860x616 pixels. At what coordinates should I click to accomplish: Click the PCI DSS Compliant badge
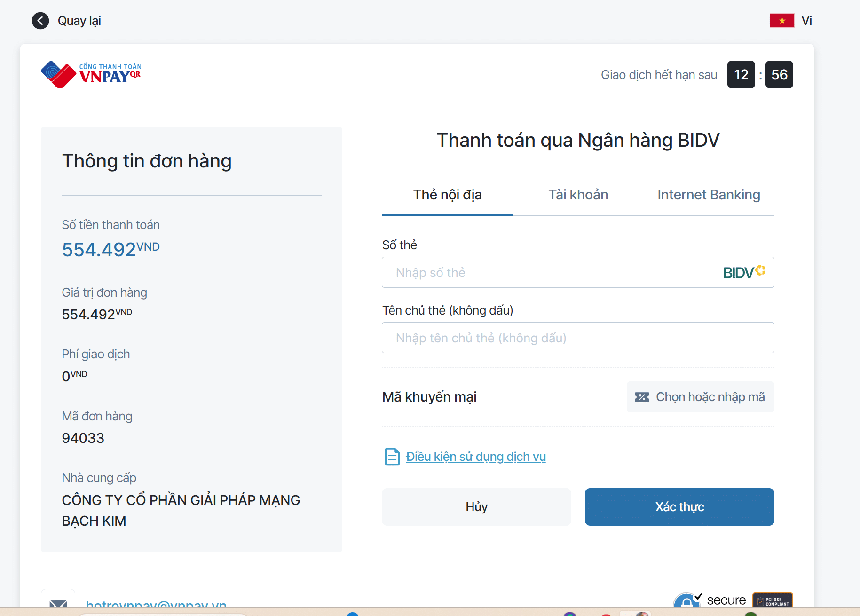click(x=773, y=600)
